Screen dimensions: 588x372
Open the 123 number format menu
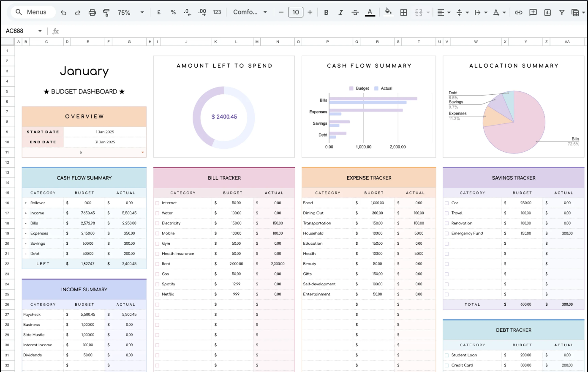pyautogui.click(x=217, y=12)
